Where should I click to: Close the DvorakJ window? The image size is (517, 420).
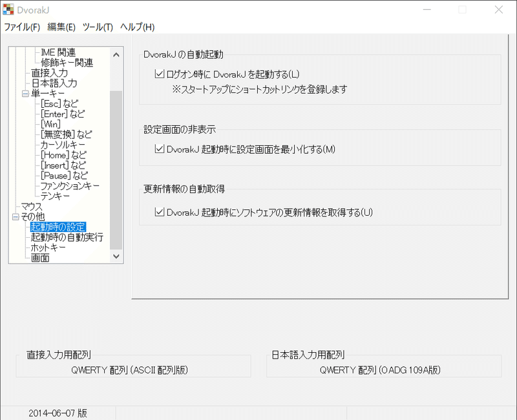498,10
